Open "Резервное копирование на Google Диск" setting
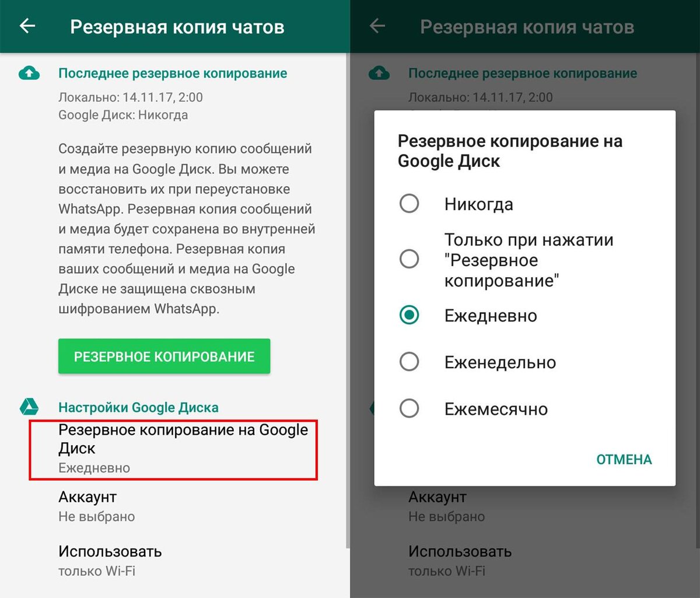This screenshot has width=700, height=598. click(173, 449)
